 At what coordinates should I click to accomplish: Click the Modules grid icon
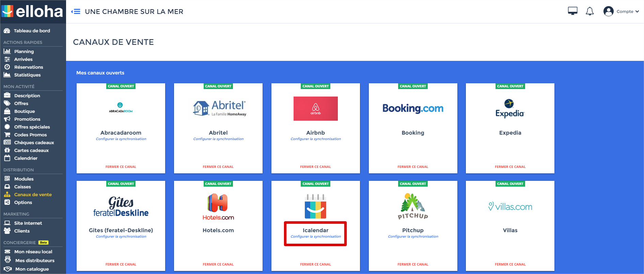click(x=7, y=179)
